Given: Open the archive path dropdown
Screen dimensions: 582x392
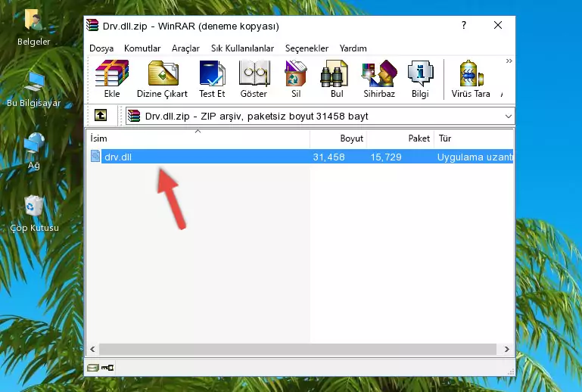Looking at the screenshot, I should pos(508,117).
